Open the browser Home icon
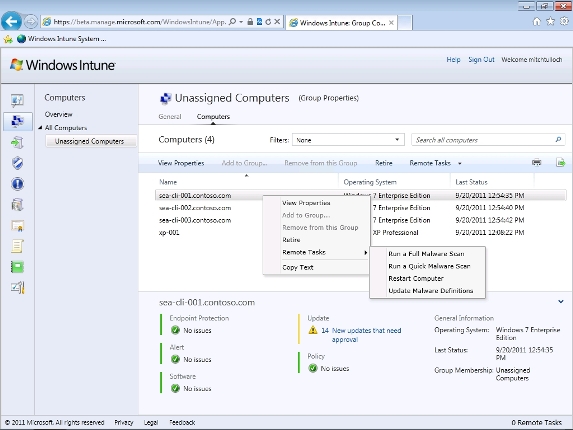 pos(536,22)
